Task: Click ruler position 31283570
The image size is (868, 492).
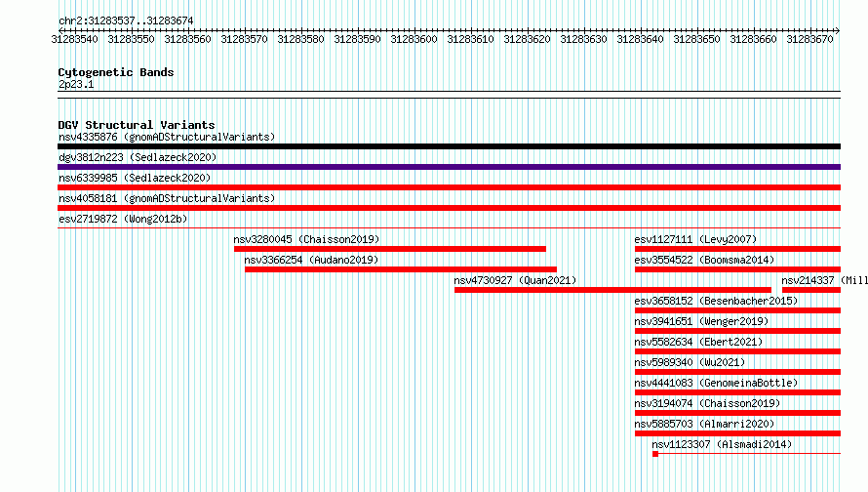Action: click(x=244, y=39)
